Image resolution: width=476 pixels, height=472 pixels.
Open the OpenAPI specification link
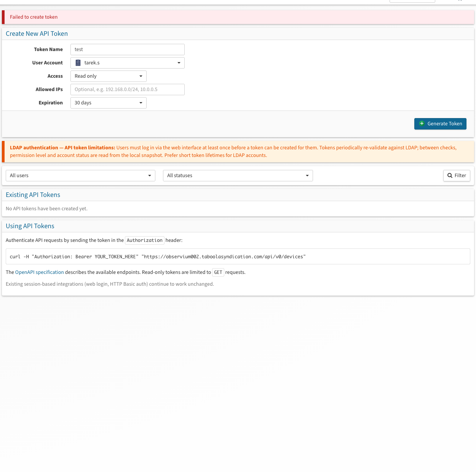[40, 272]
